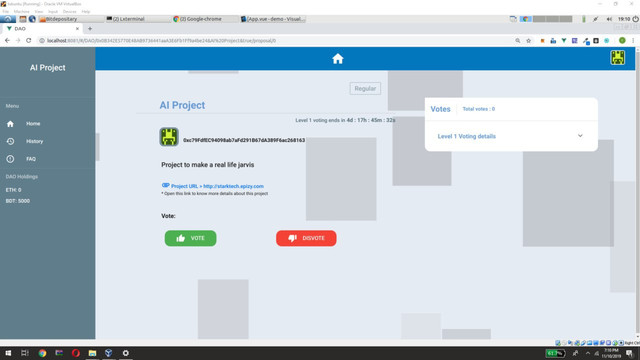Open Chrome from the Windows taskbar
This screenshot has height=360, width=640.
pyautogui.click(x=42, y=353)
